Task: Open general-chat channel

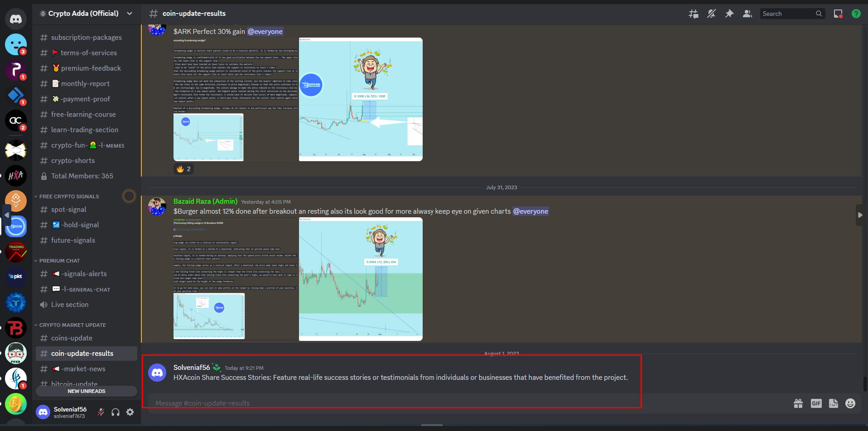Action: [86, 289]
